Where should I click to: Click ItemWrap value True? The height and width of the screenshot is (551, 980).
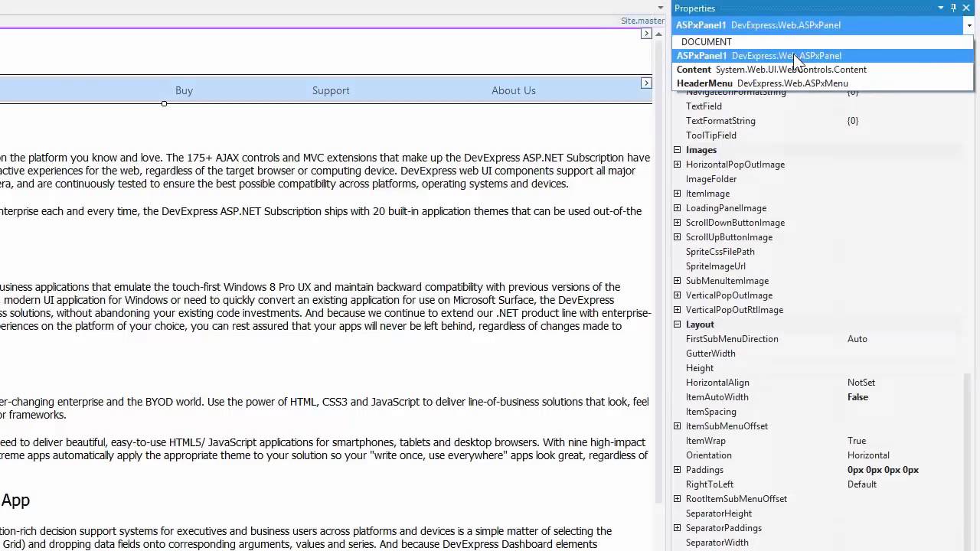tap(857, 441)
